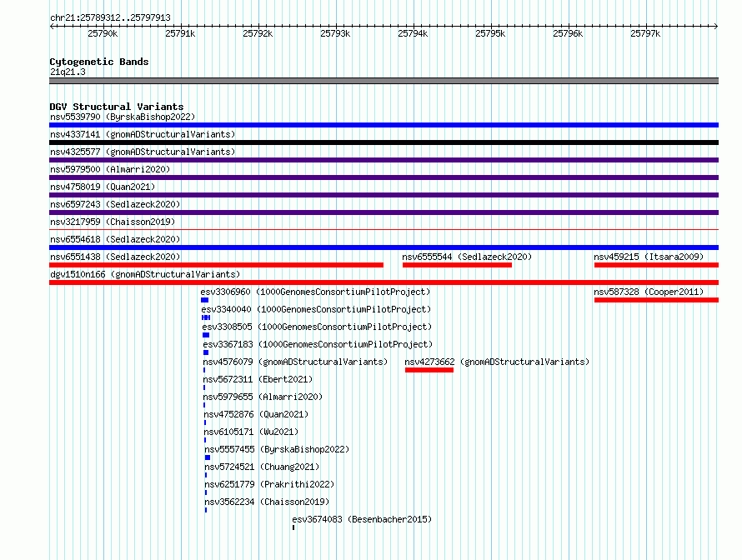Viewport: 742px width, 560px height.
Task: Click the 21q21.3 band label
Action: (68, 72)
